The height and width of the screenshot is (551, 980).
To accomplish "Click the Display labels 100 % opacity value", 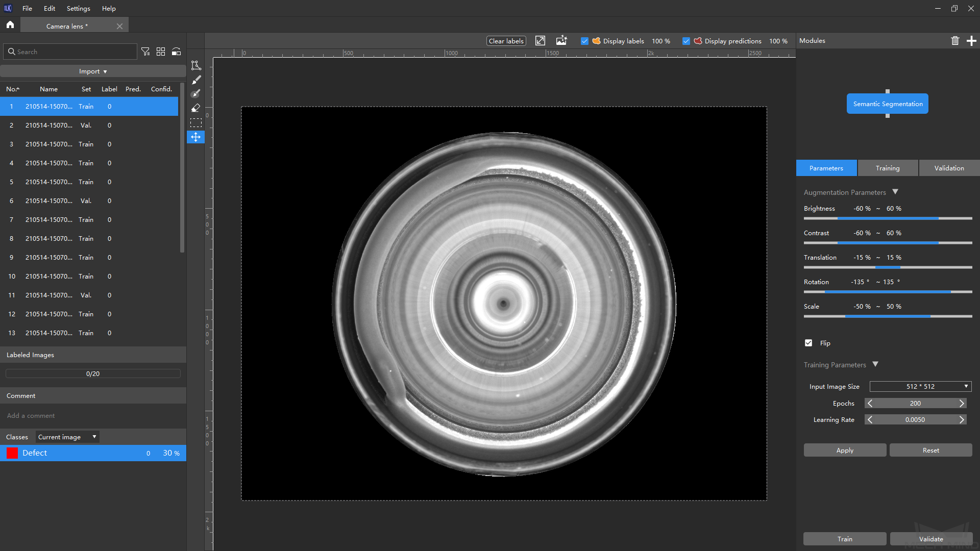I will point(661,41).
